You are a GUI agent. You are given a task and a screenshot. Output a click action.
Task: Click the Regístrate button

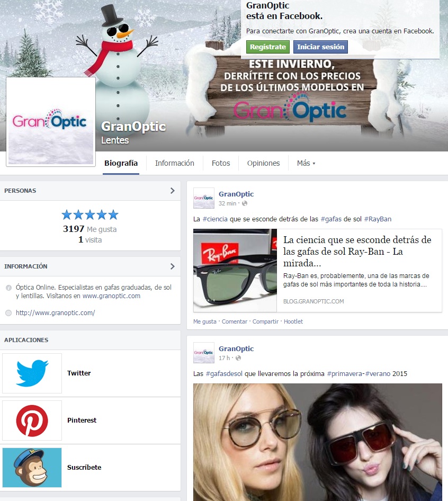click(x=268, y=47)
